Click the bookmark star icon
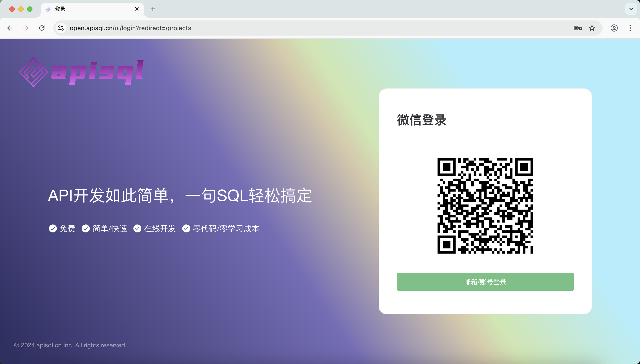 (x=592, y=28)
